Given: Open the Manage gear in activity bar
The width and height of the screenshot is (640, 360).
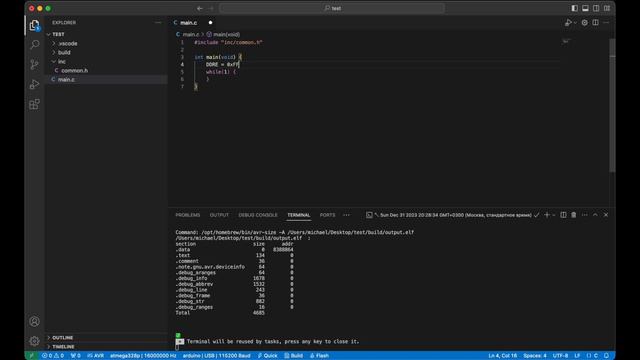Looking at the screenshot, I should click(35, 340).
